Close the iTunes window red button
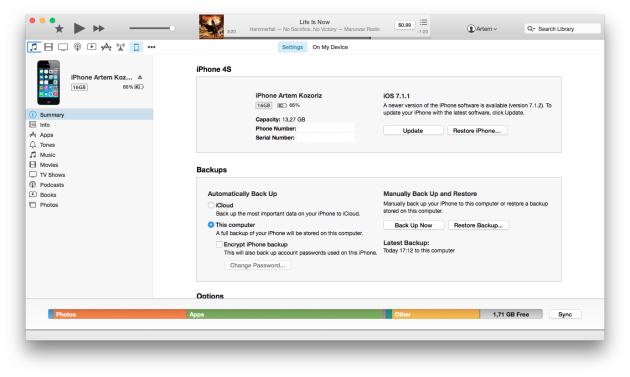 [32, 20]
